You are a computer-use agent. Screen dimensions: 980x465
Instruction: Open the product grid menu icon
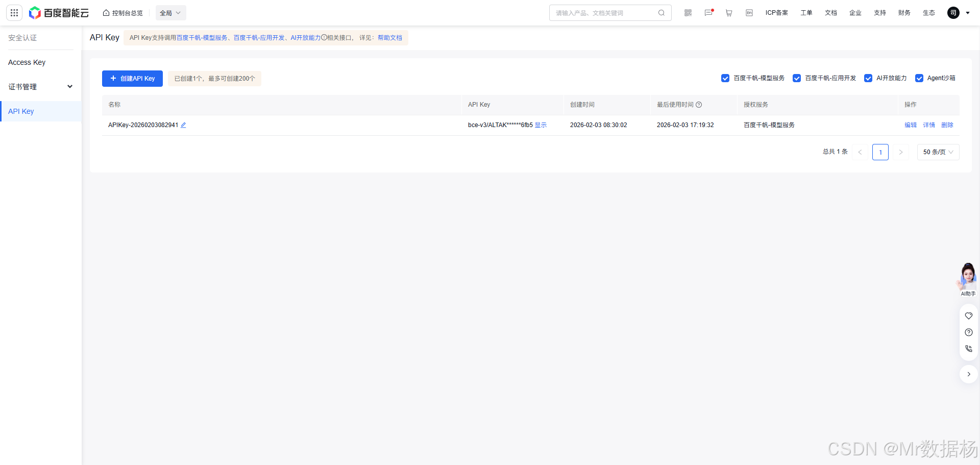tap(14, 13)
